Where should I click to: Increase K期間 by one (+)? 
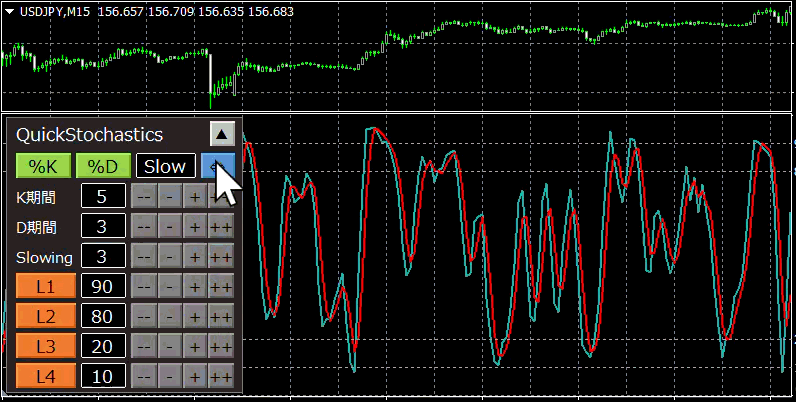(195, 196)
